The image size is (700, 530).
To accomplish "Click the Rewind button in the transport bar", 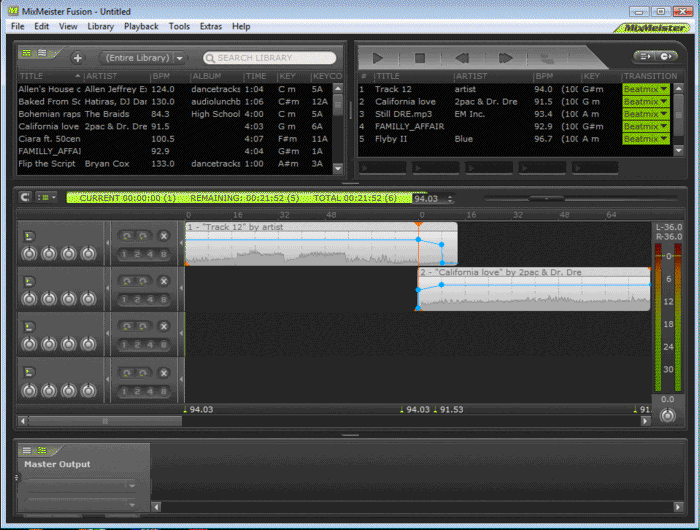I will click(462, 58).
